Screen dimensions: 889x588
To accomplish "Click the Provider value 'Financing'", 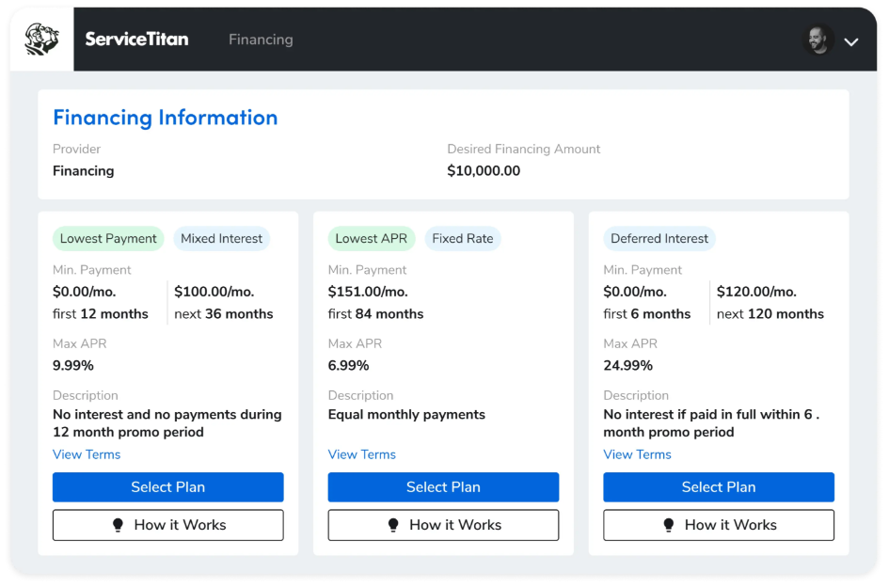I will 84,170.
